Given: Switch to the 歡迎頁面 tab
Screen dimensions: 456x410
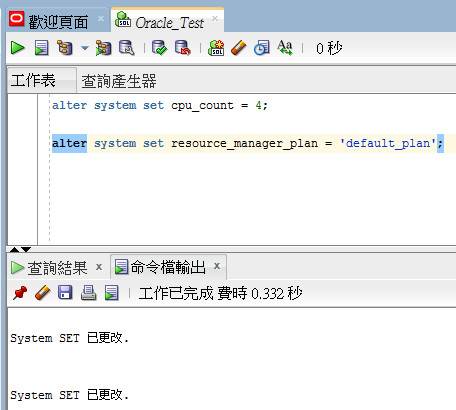Looking at the screenshot, I should point(58,22).
